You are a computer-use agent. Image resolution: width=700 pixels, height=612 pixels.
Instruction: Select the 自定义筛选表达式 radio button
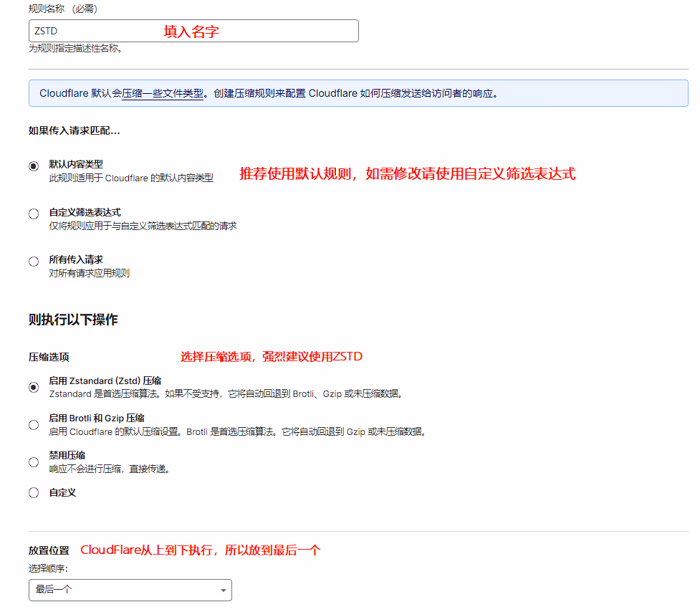tap(34, 214)
